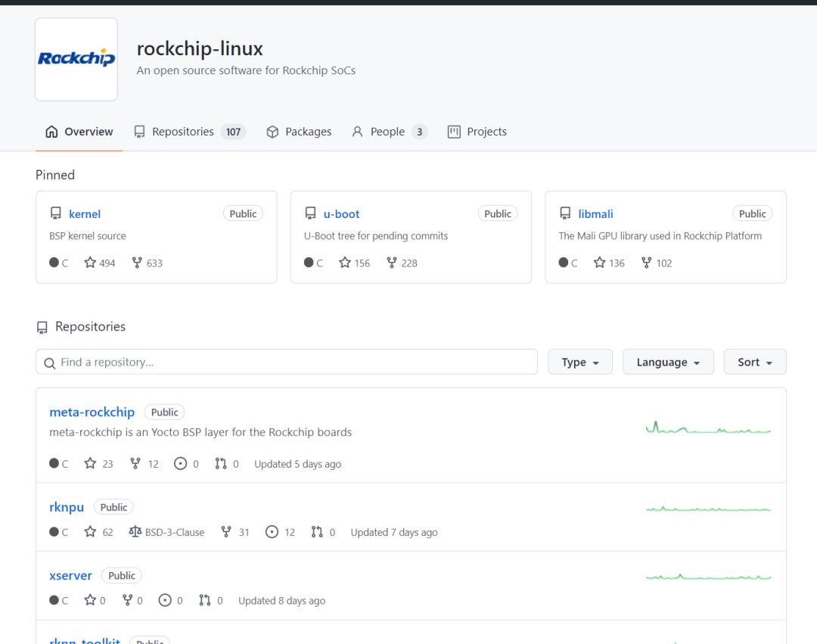This screenshot has height=644, width=817.
Task: Open the Type filter dropdown
Action: click(580, 362)
